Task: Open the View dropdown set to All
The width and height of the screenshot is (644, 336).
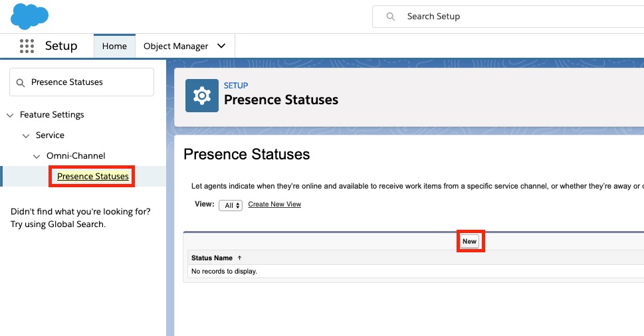Action: (x=231, y=205)
